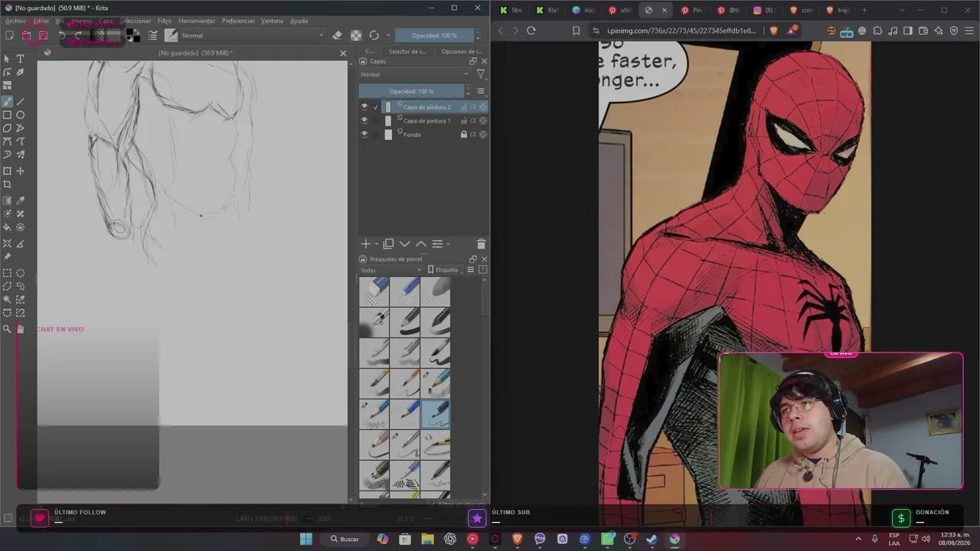
Task: Open the foreground/background color swatch
Action: (133, 35)
